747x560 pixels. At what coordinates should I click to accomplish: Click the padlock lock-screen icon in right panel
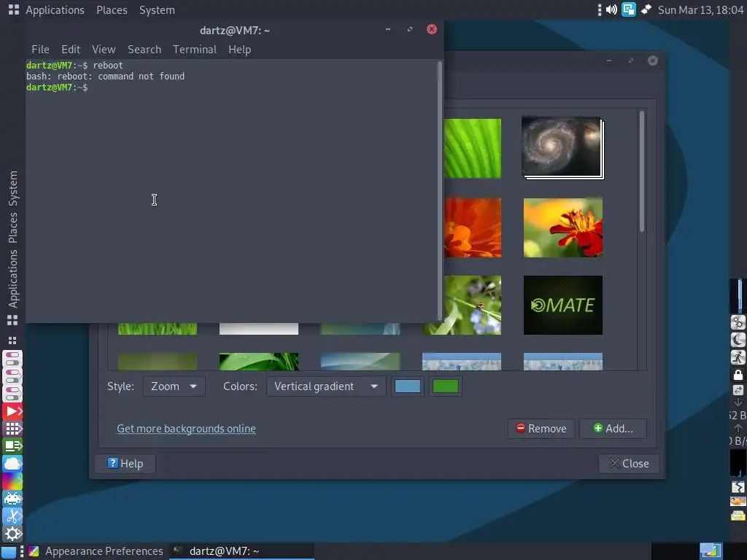[x=738, y=374]
